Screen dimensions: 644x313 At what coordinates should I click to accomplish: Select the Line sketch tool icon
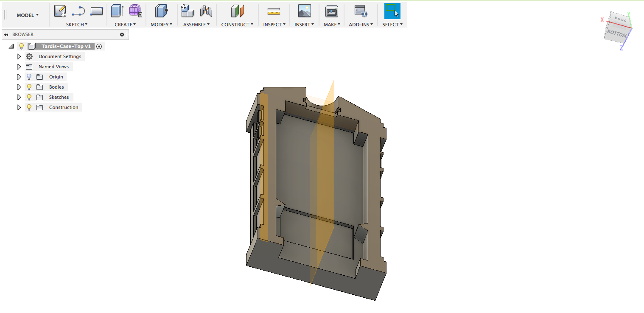(x=78, y=11)
